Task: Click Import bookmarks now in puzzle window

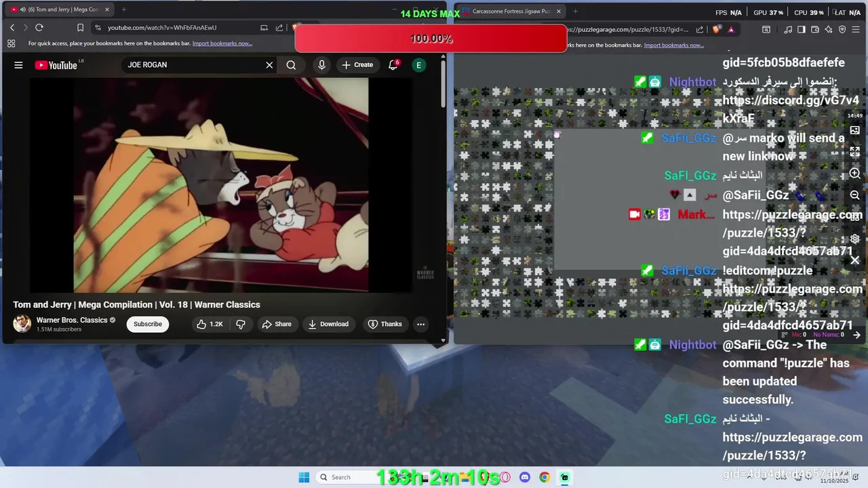Action: click(x=674, y=45)
